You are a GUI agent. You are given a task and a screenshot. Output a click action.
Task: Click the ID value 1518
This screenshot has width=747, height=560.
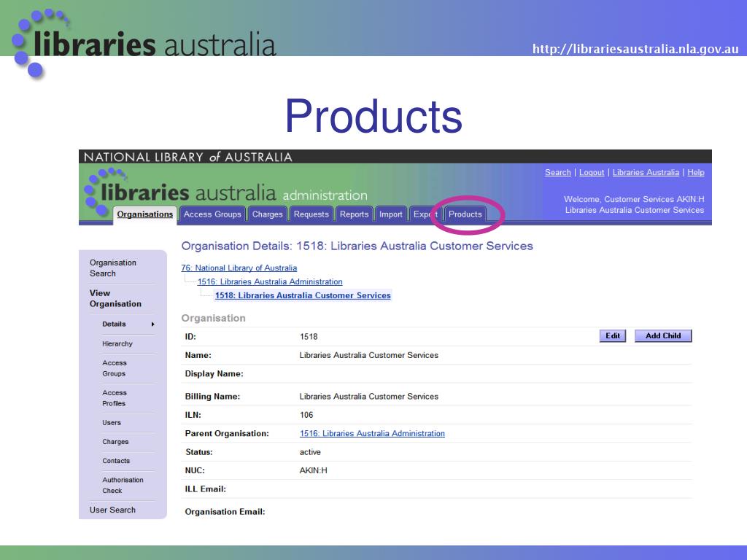[309, 337]
